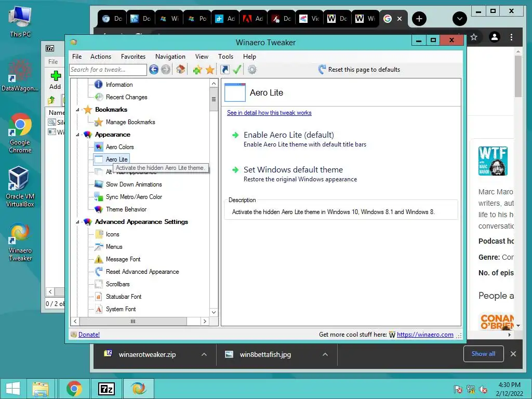This screenshot has width=532, height=399.
Task: Select Slow Down Animations tweak
Action: coord(134,184)
